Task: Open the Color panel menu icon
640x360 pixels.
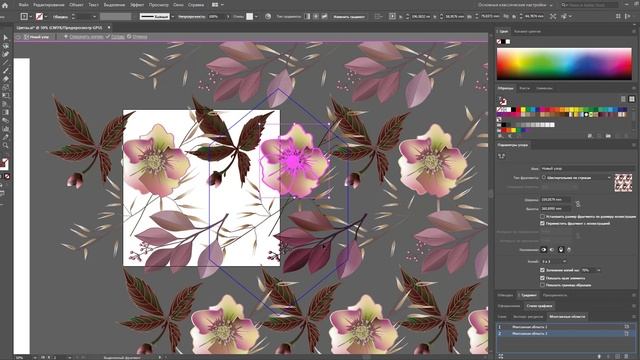Action: coord(634,31)
